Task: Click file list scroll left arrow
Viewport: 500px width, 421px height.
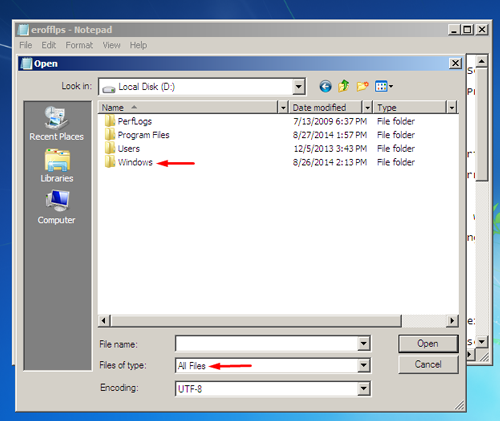Action: [104, 321]
